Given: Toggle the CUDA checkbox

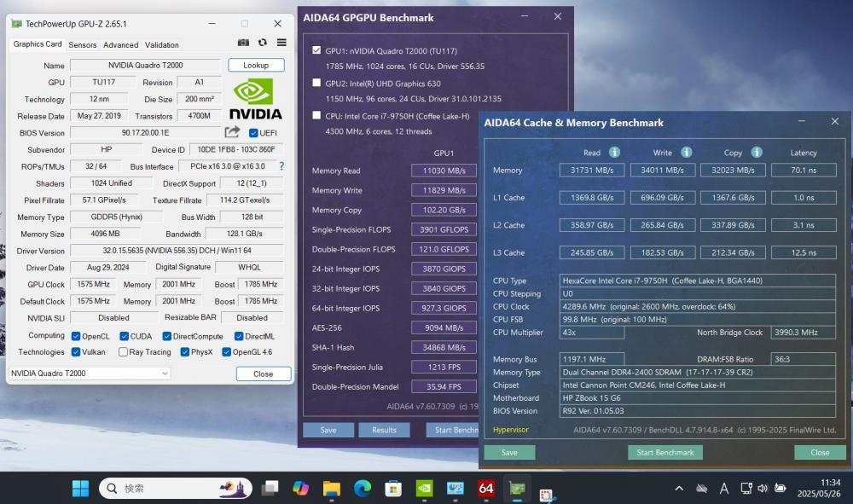Looking at the screenshot, I should click(124, 336).
